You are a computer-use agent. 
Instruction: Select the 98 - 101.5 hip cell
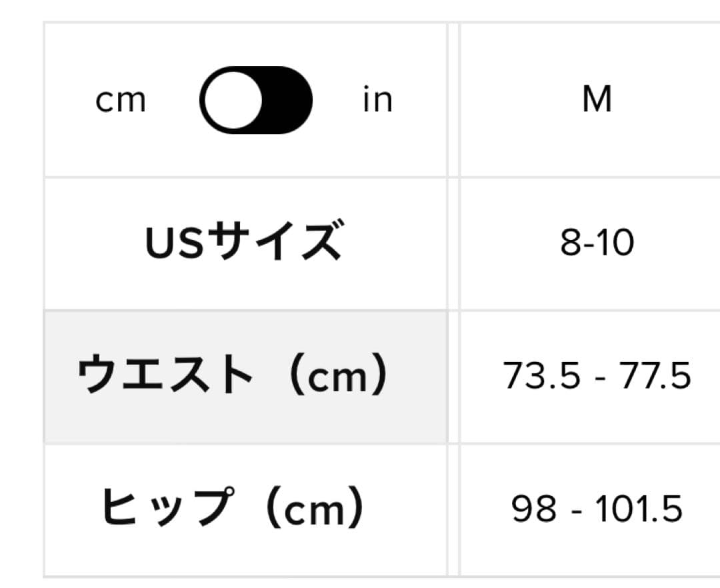point(597,510)
